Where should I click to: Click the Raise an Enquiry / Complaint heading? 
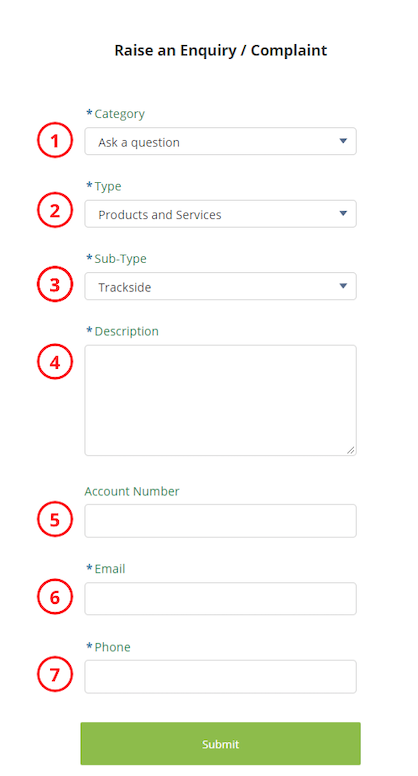(221, 50)
